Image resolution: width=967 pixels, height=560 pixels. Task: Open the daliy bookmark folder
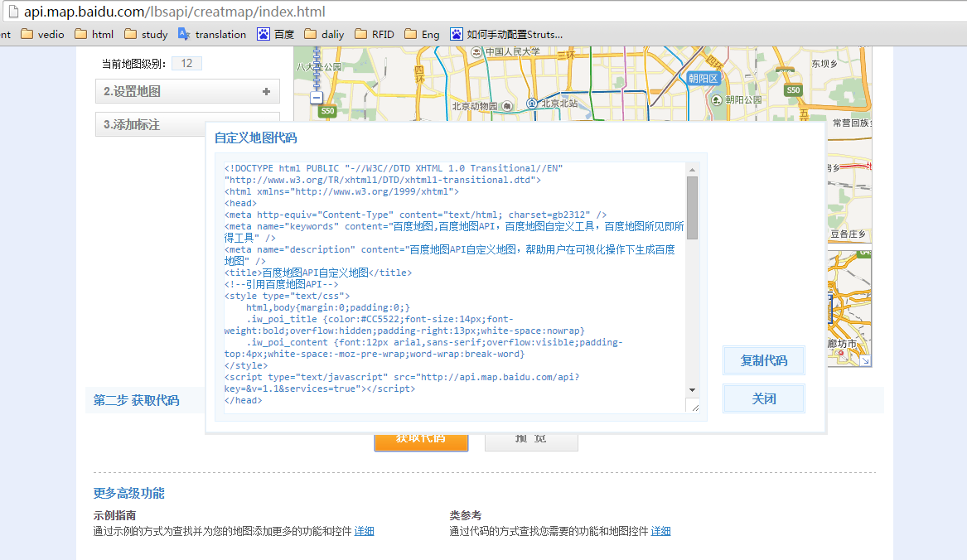pyautogui.click(x=324, y=35)
